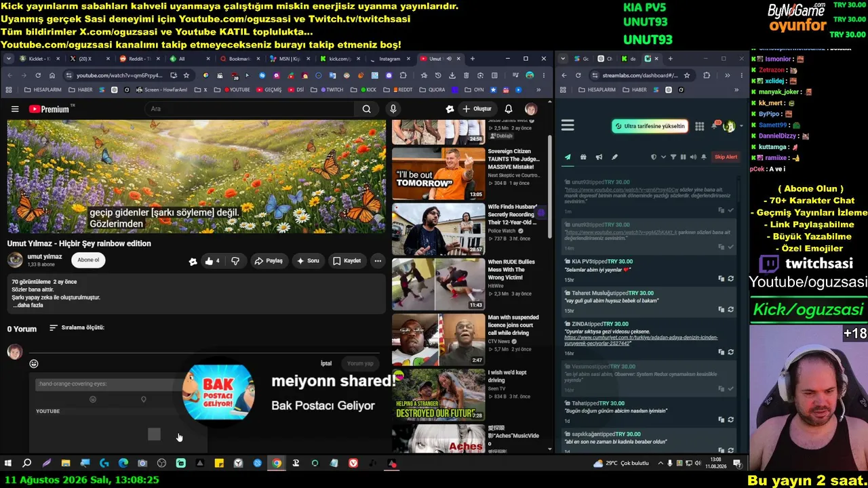The width and height of the screenshot is (868, 488).
Task: Ask about the video with Soru
Action: 307,261
